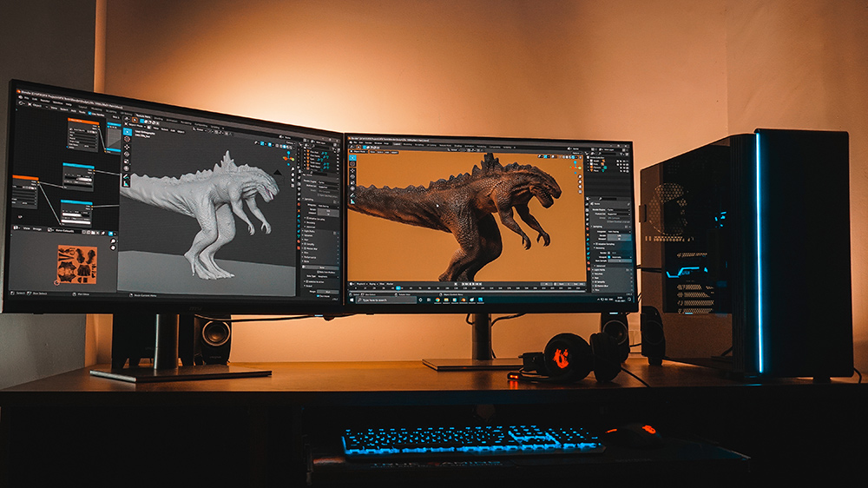Click the Render Samples value field
This screenshot has height=488, width=868.
click(617, 237)
